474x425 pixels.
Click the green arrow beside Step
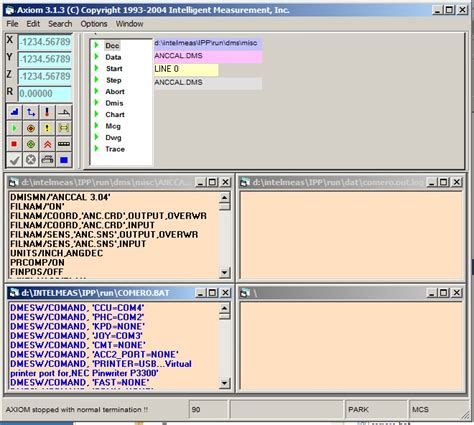pyautogui.click(x=96, y=79)
